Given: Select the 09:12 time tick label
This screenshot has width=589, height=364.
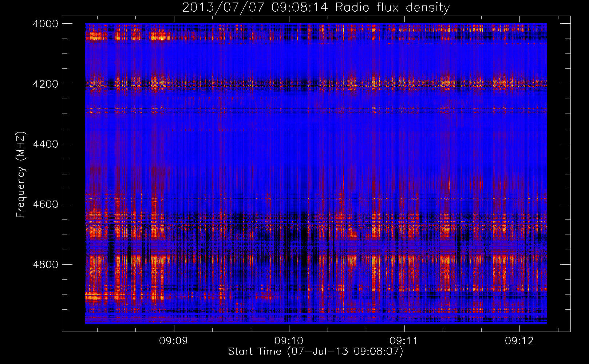Looking at the screenshot, I should [x=519, y=341].
